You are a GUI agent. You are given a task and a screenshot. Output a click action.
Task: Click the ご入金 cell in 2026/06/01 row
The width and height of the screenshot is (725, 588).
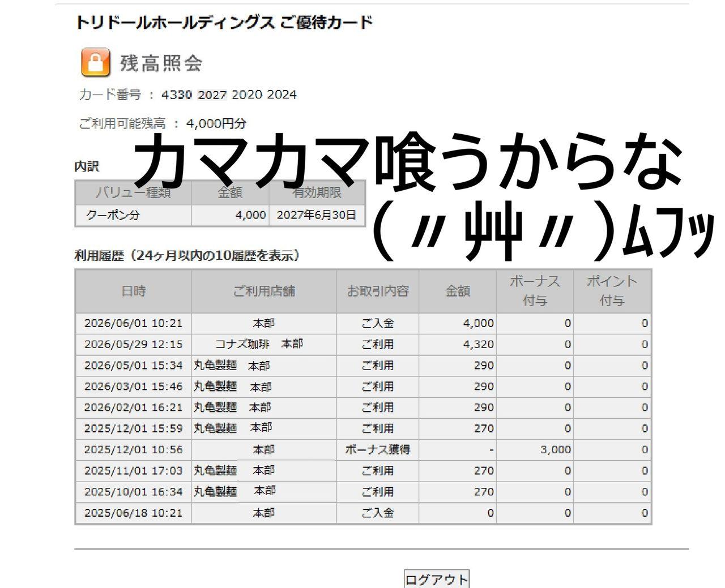378,323
